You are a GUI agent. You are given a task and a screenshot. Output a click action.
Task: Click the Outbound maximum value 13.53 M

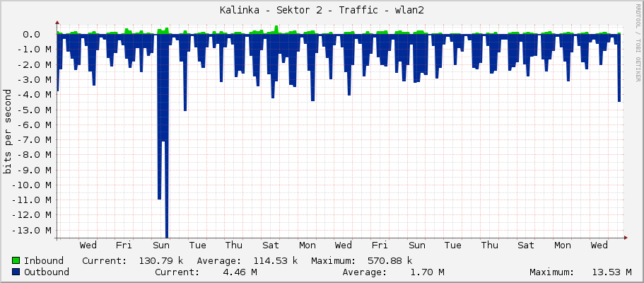pos(612,272)
